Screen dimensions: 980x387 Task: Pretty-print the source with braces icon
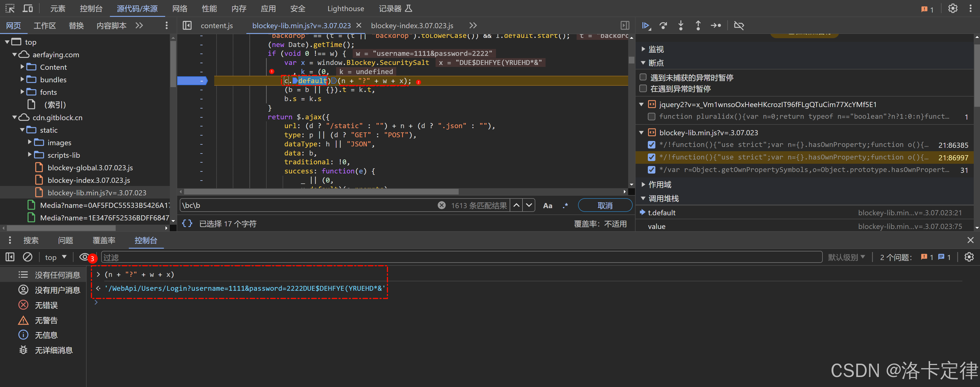pyautogui.click(x=187, y=224)
